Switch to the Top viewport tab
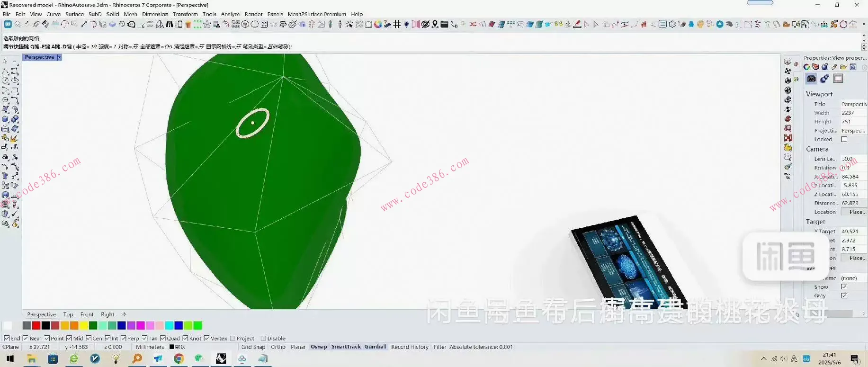 [68, 314]
